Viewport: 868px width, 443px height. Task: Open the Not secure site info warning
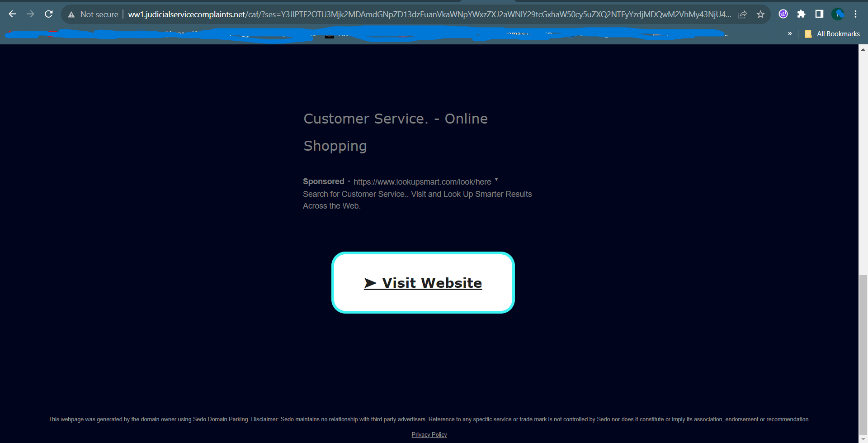coord(93,14)
